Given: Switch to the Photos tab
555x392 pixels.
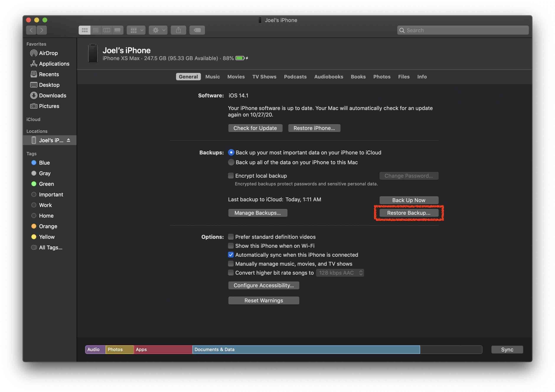Looking at the screenshot, I should coord(382,76).
